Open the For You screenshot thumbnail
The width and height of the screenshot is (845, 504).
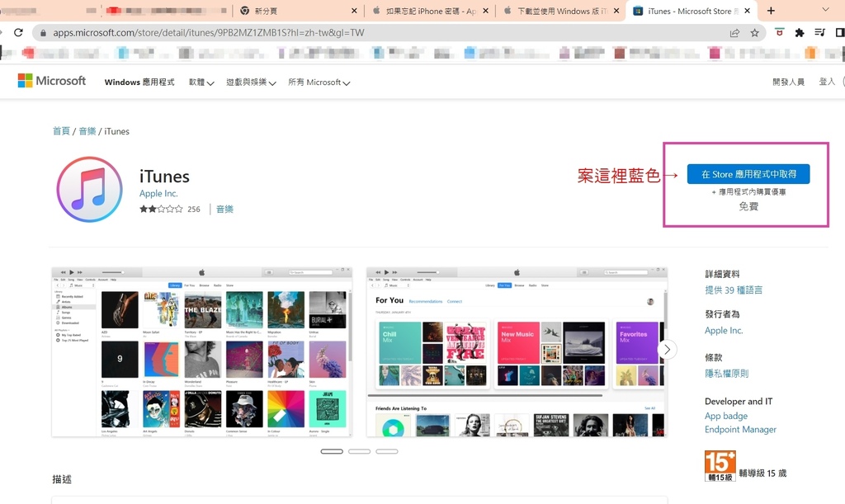pos(517,351)
